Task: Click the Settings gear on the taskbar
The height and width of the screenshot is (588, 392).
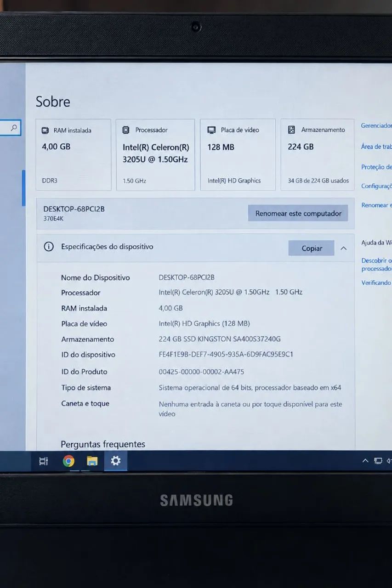Action: point(116,460)
